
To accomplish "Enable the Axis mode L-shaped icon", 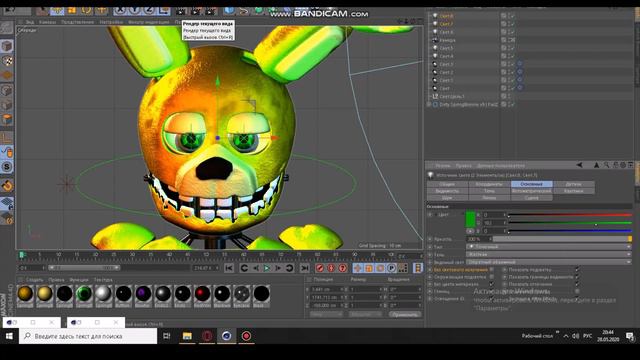I will pyautogui.click(x=7, y=138).
